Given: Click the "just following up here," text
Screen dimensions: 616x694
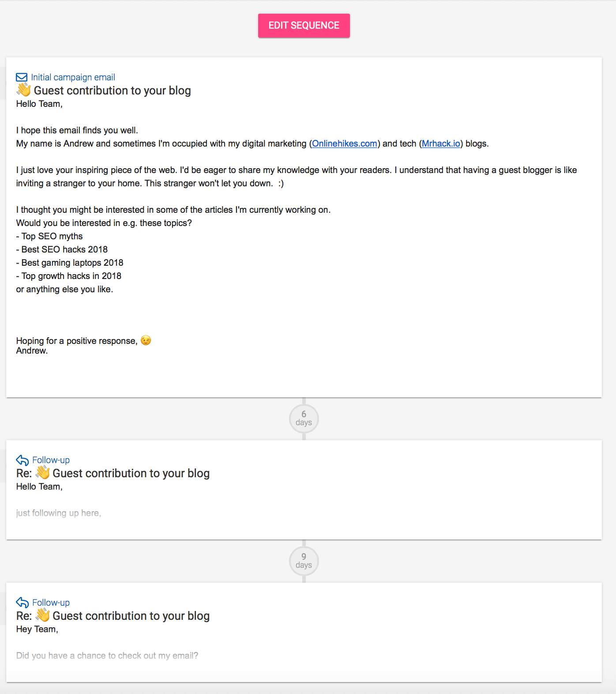Looking at the screenshot, I should [59, 513].
